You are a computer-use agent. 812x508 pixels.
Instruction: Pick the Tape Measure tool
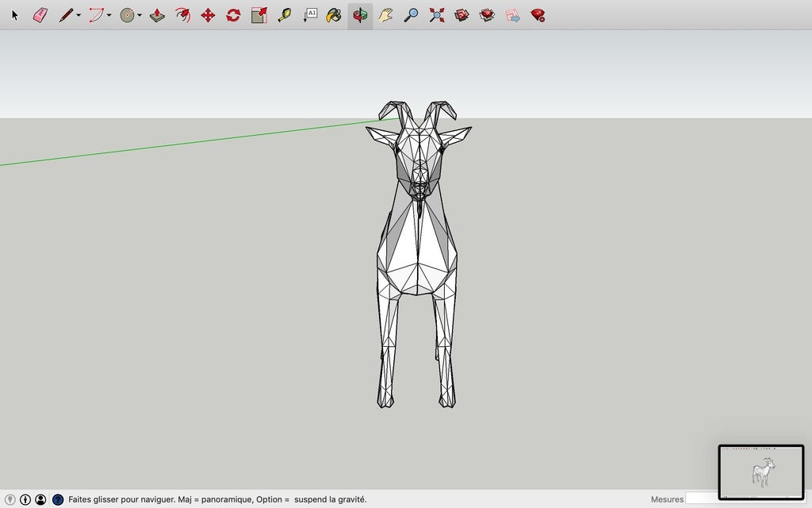click(283, 14)
